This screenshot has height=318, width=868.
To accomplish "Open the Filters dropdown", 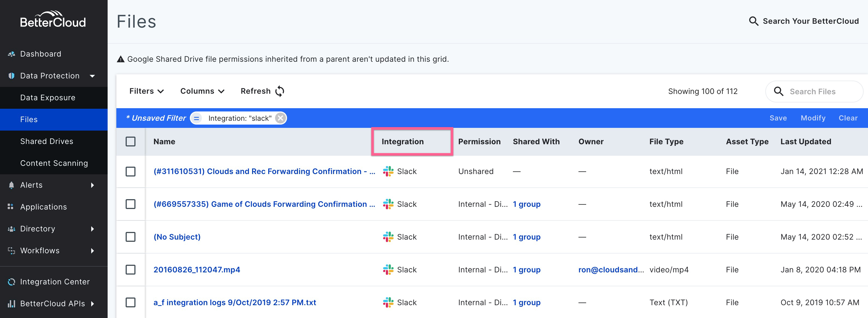I will pos(146,91).
